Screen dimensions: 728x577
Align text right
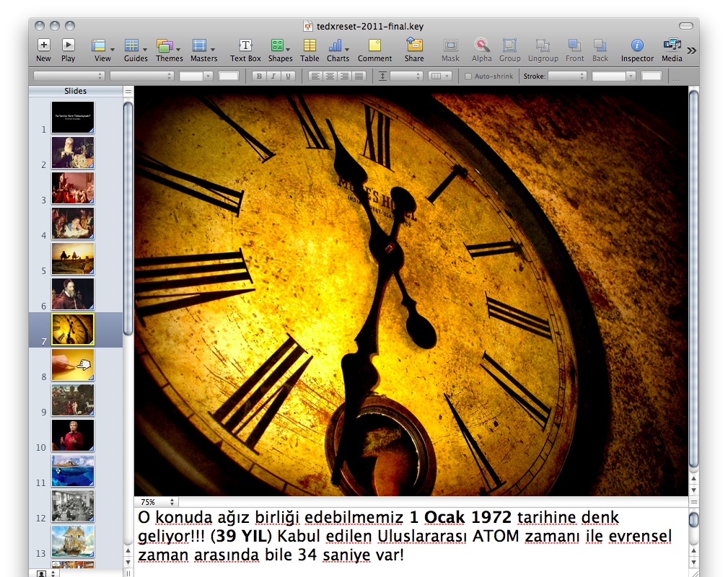pos(344,76)
